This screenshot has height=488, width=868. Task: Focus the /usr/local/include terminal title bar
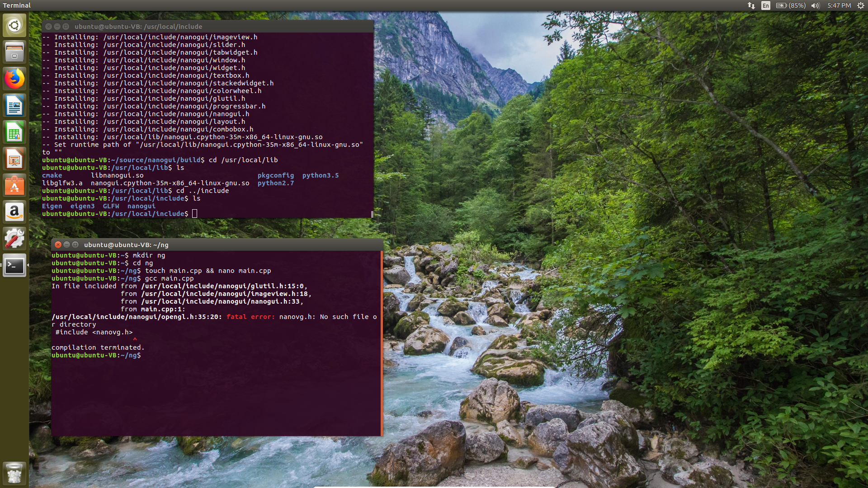208,26
